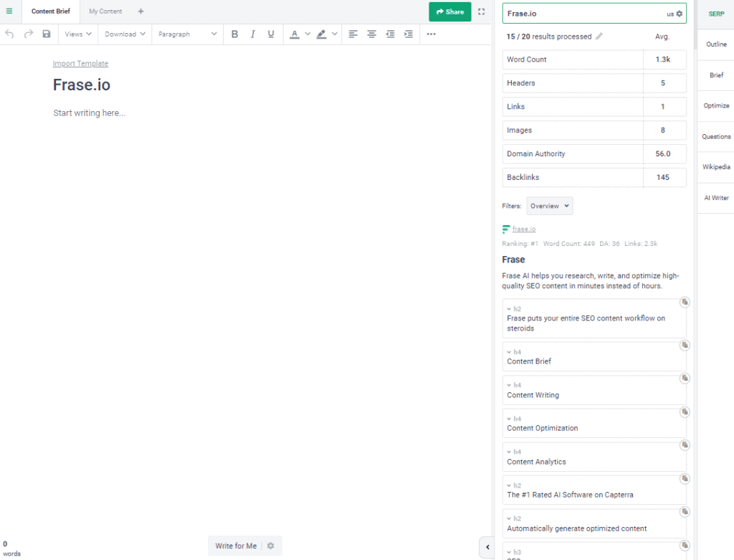Copy the Content Optimization heading
The image size is (734, 560).
685,412
